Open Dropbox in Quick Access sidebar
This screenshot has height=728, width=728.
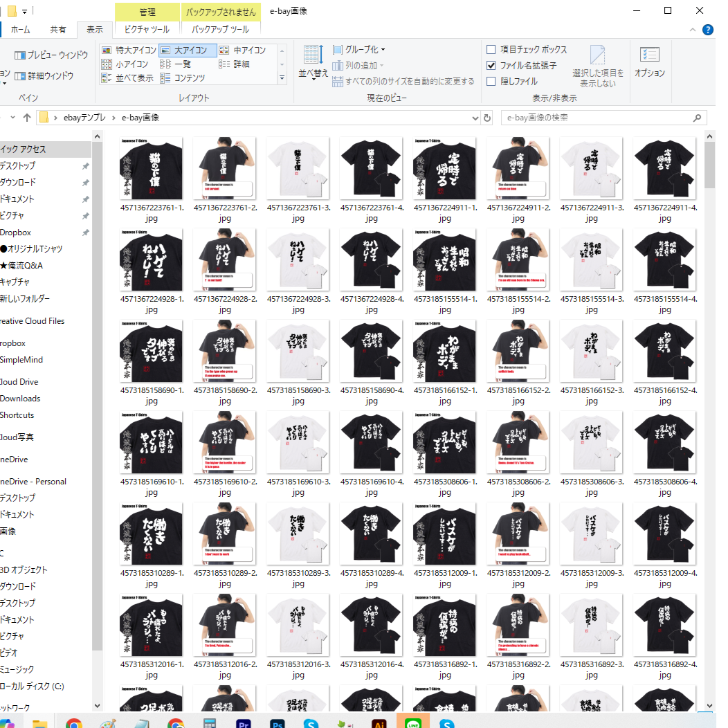click(16, 233)
